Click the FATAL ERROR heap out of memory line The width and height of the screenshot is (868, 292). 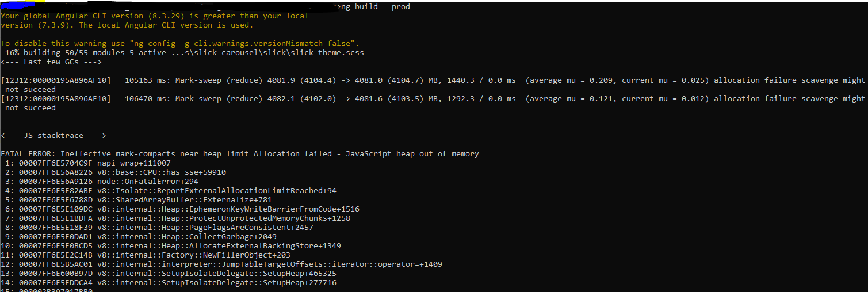coord(240,154)
